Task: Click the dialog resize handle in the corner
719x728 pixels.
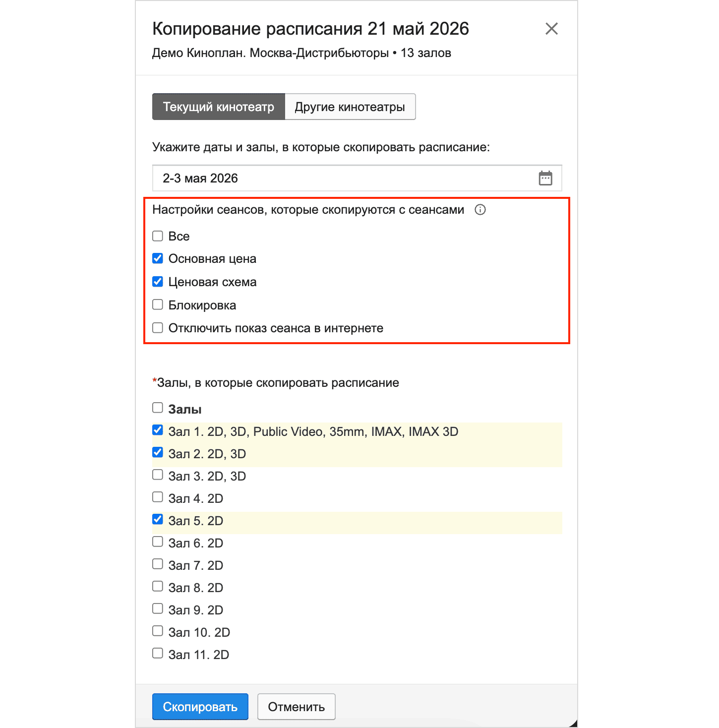Action: [574, 724]
